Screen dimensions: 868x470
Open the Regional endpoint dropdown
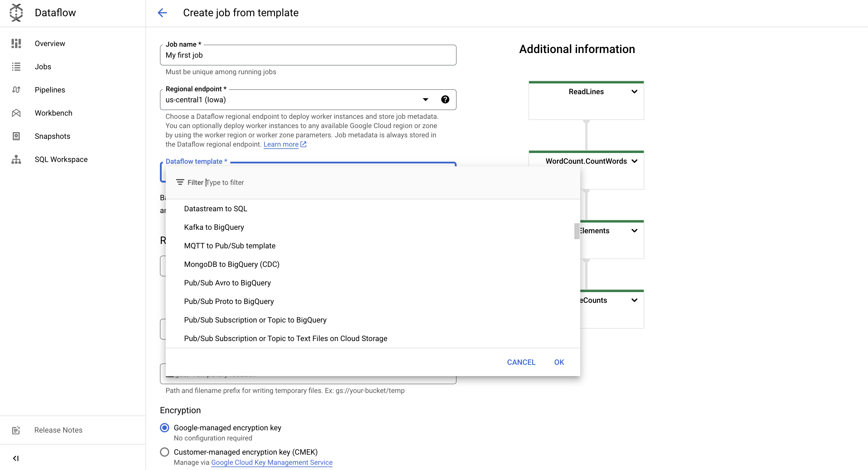pos(425,100)
